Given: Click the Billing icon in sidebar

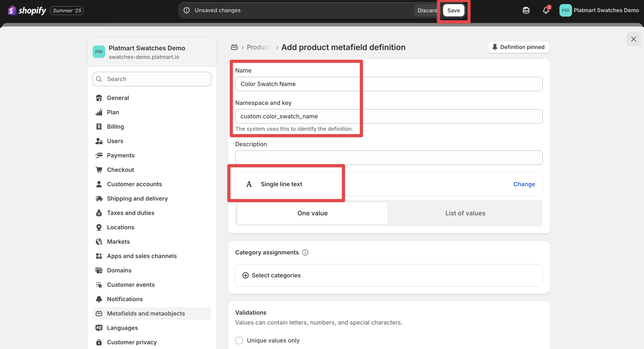Looking at the screenshot, I should tap(99, 127).
